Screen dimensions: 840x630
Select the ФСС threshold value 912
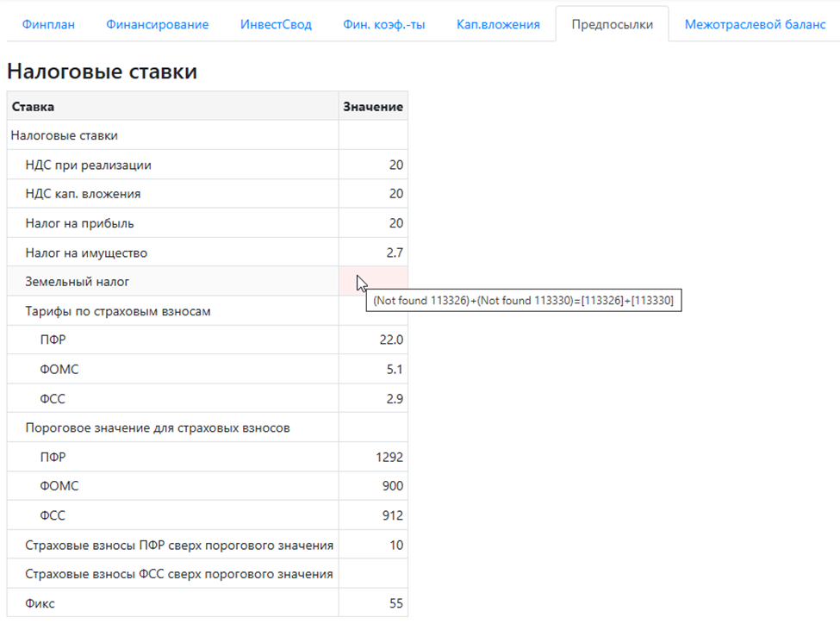(373, 516)
